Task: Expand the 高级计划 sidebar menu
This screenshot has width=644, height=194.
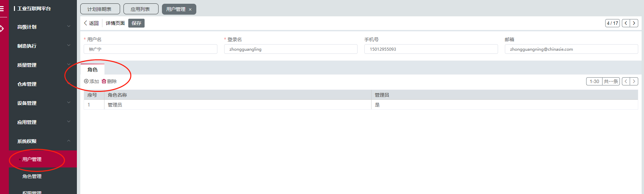Action: pyautogui.click(x=43, y=27)
